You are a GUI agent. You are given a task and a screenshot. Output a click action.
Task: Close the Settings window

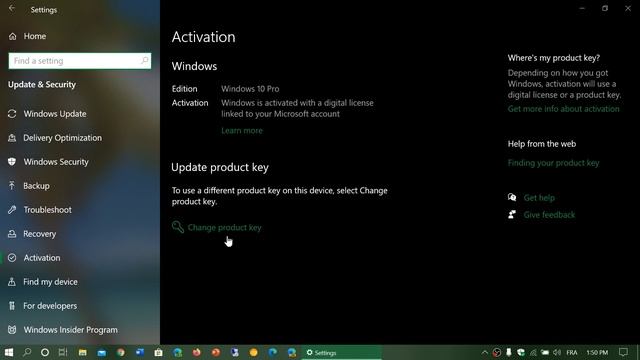point(628,9)
